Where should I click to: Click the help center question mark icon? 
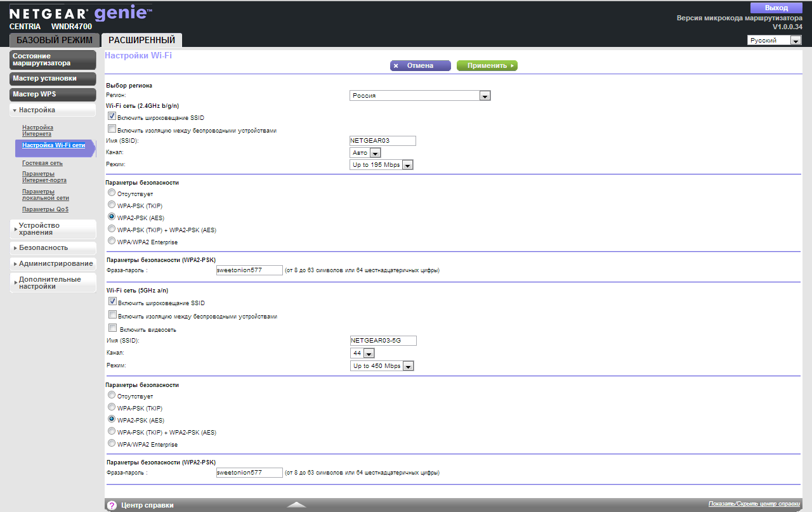click(112, 506)
